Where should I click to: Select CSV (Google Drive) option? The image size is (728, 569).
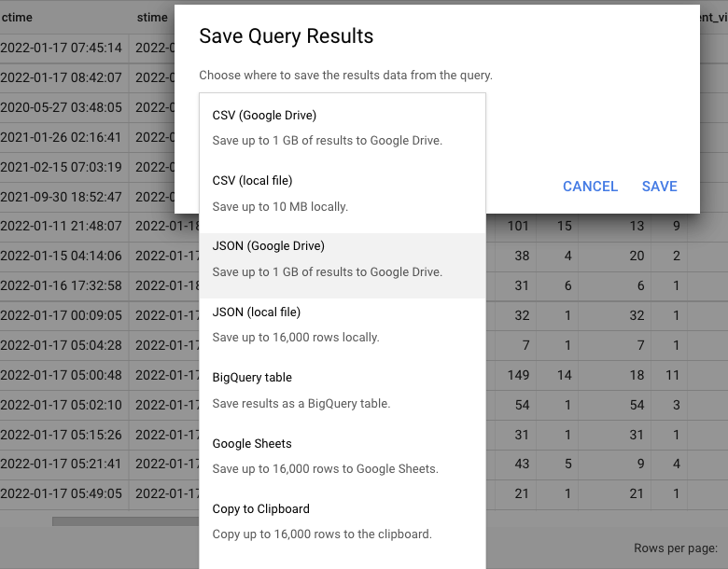click(x=343, y=128)
